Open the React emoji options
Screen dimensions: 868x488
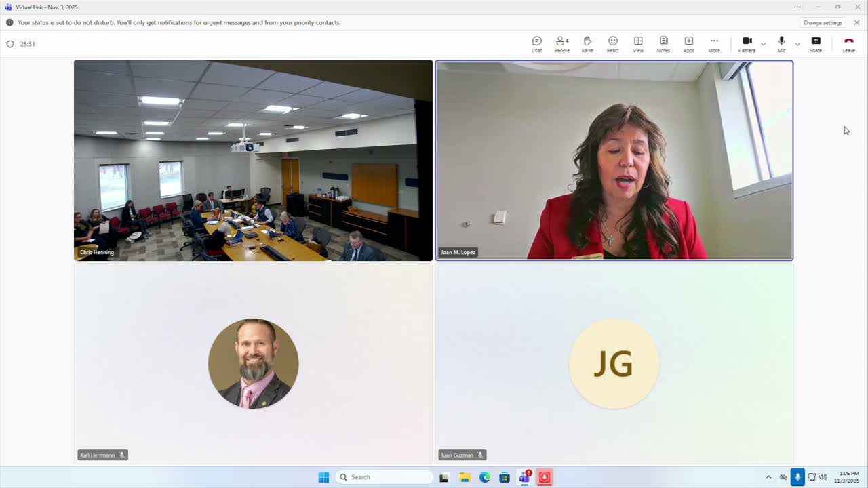(x=613, y=44)
